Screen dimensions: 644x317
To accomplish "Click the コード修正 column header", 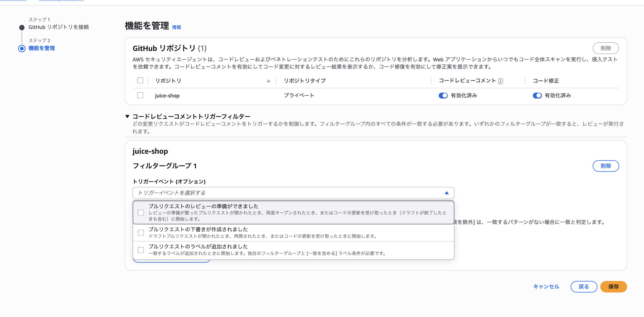I will click(546, 81).
